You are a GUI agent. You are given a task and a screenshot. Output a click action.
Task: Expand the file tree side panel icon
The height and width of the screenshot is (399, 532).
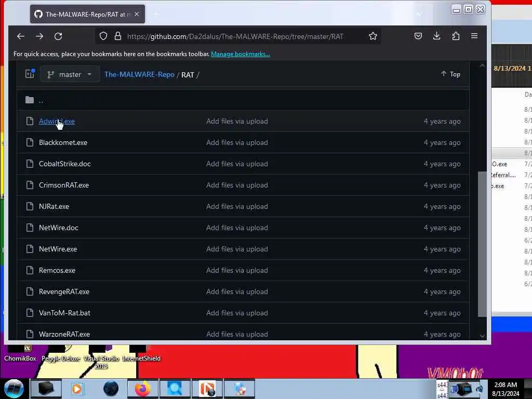pyautogui.click(x=30, y=74)
